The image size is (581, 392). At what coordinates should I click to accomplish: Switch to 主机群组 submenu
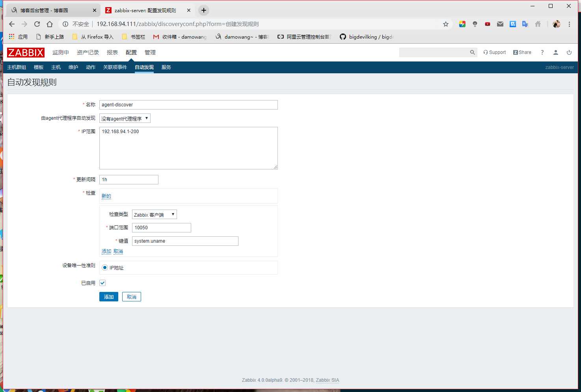[x=17, y=67]
